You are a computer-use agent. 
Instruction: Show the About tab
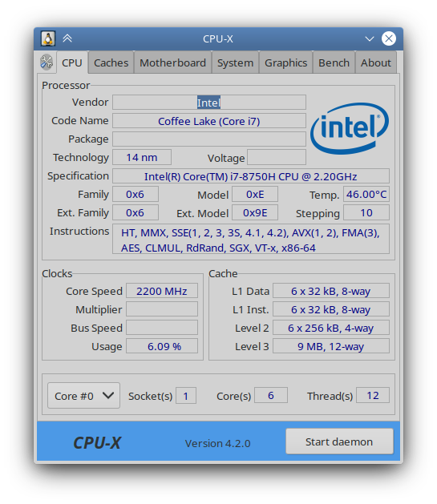[x=375, y=62]
